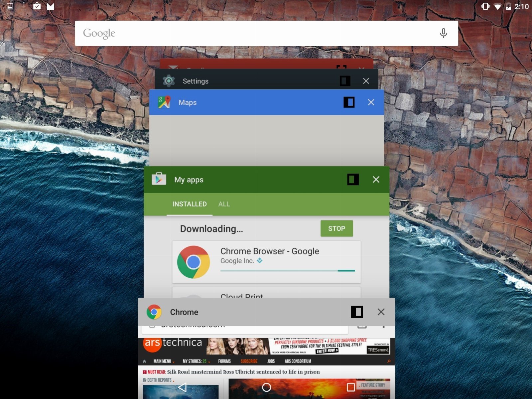Viewport: 532px width, 399px height.
Task: Tap the Wi-Fi status icon
Action: (497, 7)
